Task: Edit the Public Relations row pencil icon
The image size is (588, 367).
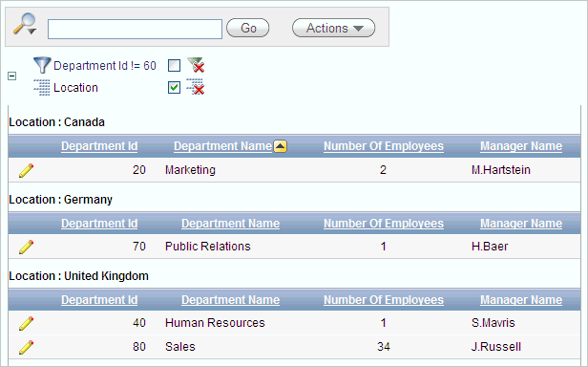Action: tap(27, 248)
